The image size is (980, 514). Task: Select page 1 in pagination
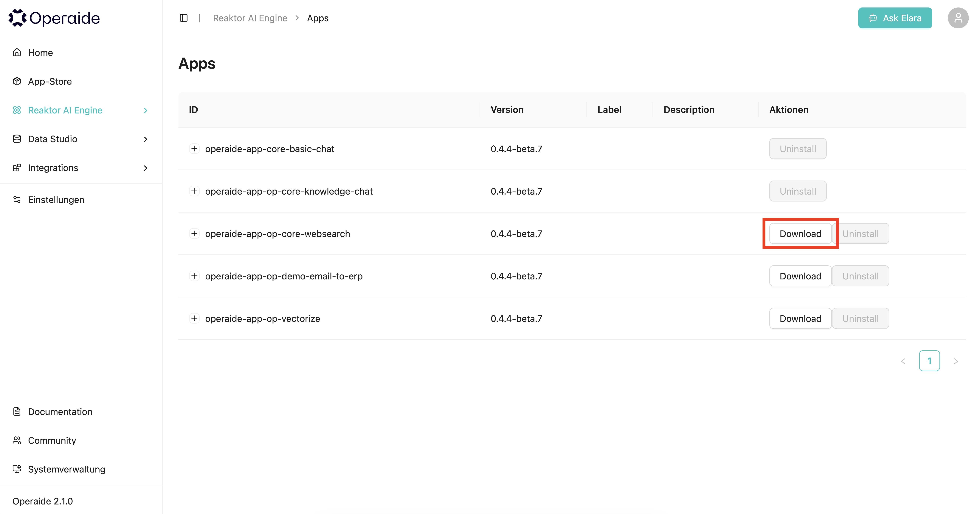pos(929,361)
